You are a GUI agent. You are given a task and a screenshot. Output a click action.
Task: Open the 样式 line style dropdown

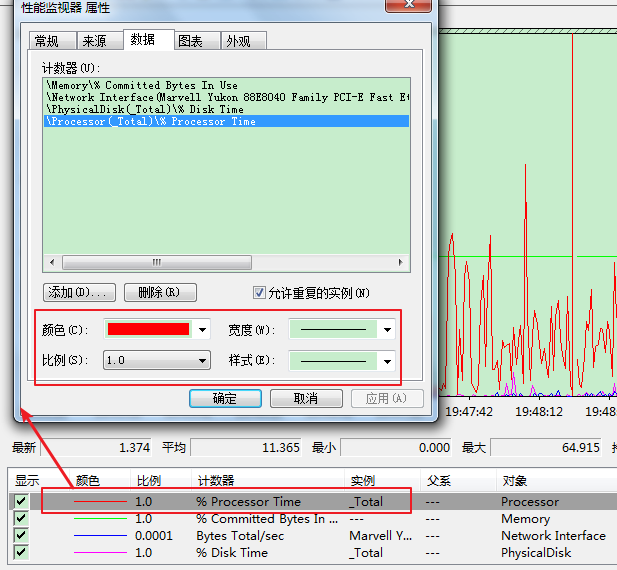tap(342, 361)
